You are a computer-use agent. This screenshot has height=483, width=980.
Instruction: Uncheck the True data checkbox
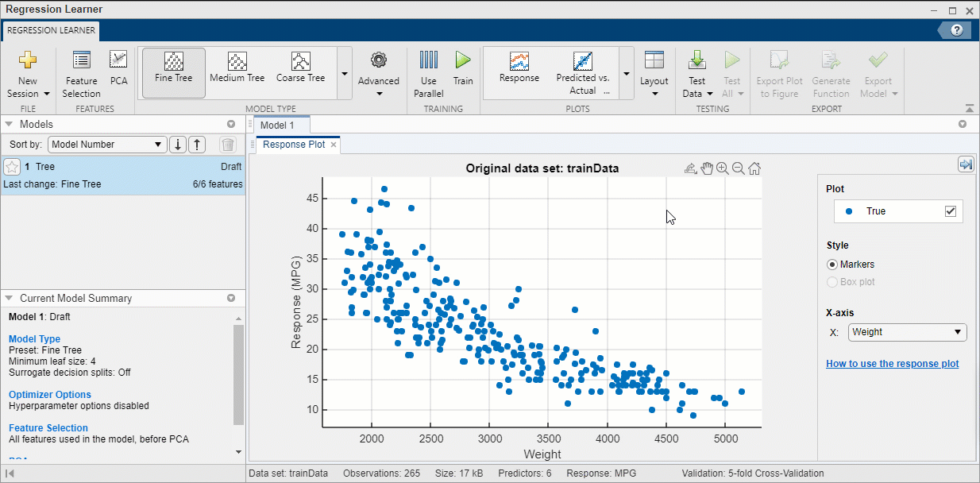coord(950,211)
